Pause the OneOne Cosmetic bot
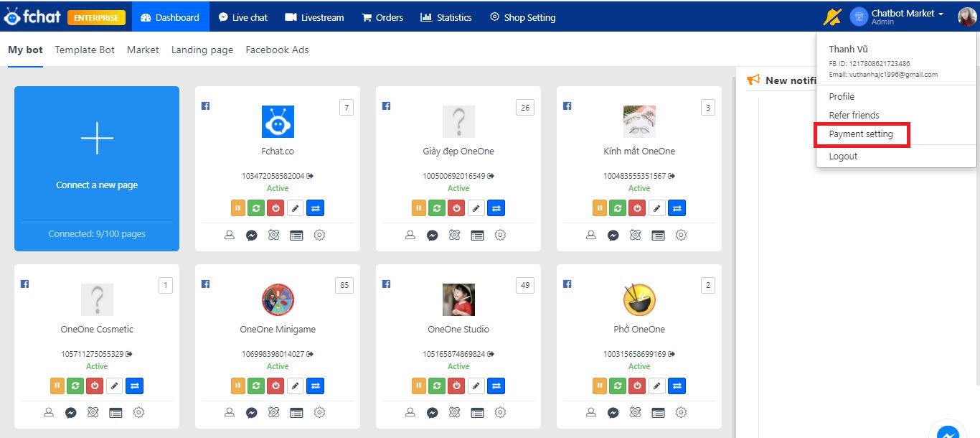This screenshot has height=438, width=980. (x=57, y=386)
